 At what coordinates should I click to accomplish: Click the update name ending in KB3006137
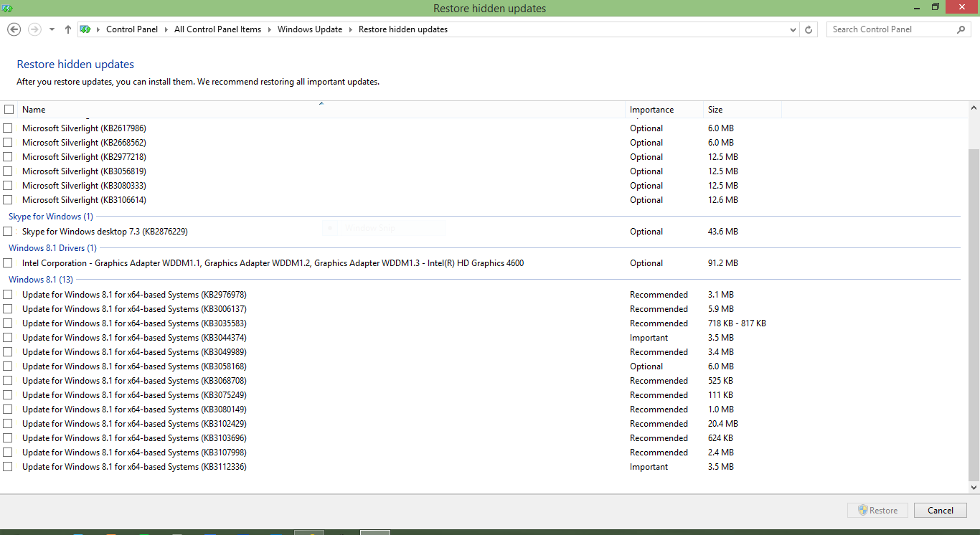pyautogui.click(x=134, y=308)
